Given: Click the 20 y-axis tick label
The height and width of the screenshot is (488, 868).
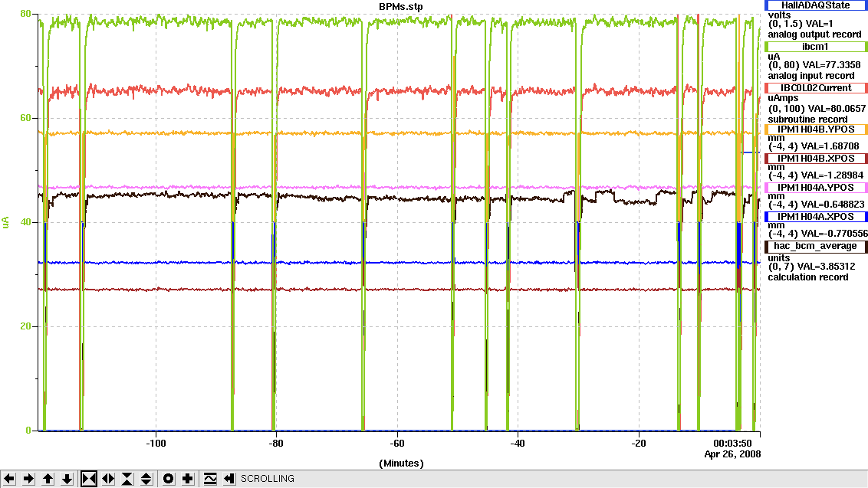Looking at the screenshot, I should click(25, 326).
